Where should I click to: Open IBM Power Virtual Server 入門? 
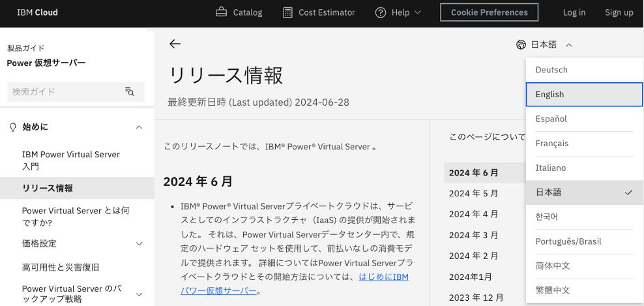tap(71, 161)
